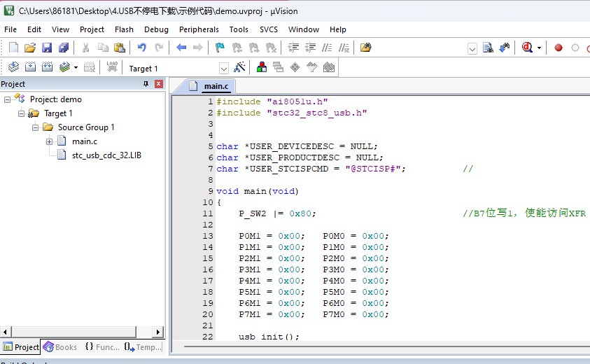Redo the last edit

coord(159,48)
